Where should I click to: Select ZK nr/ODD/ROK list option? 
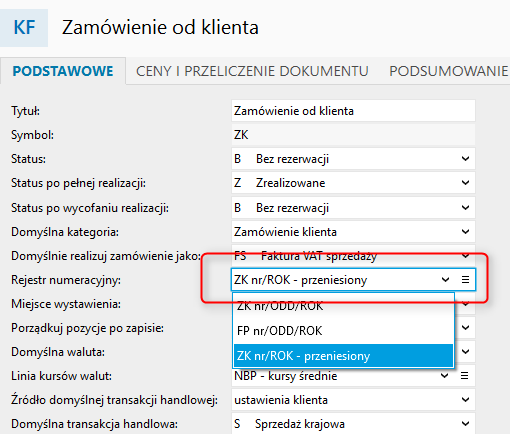[343, 306]
